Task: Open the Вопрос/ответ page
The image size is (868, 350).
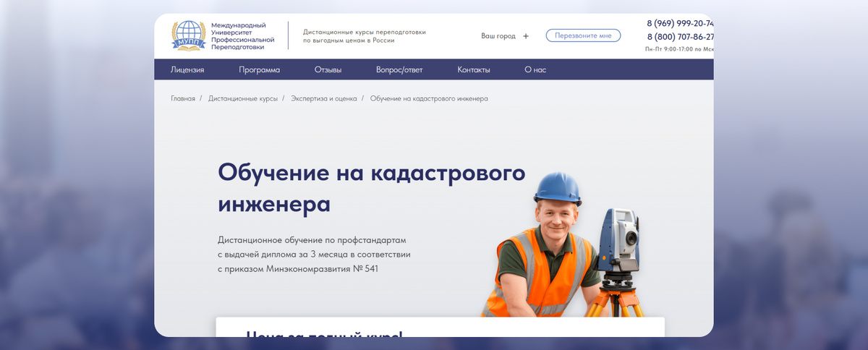Action: 399,70
